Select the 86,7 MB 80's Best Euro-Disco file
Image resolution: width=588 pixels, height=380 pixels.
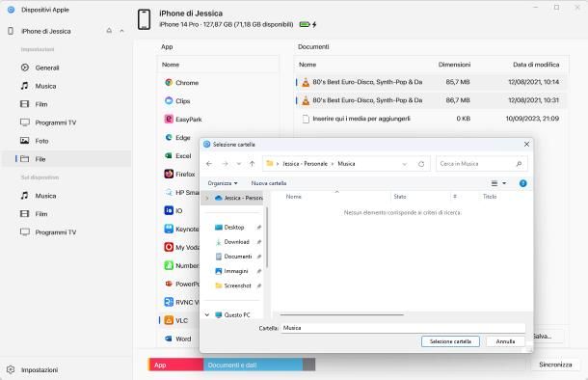coord(431,100)
